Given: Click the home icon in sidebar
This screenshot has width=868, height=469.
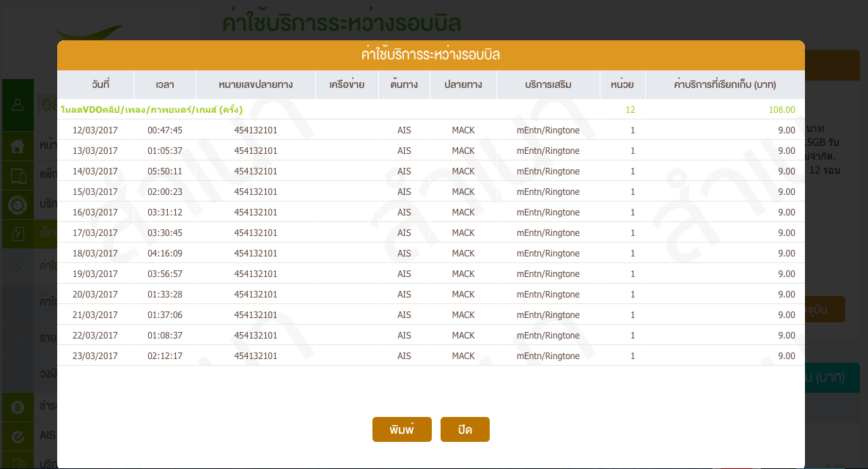Looking at the screenshot, I should click(x=18, y=146).
